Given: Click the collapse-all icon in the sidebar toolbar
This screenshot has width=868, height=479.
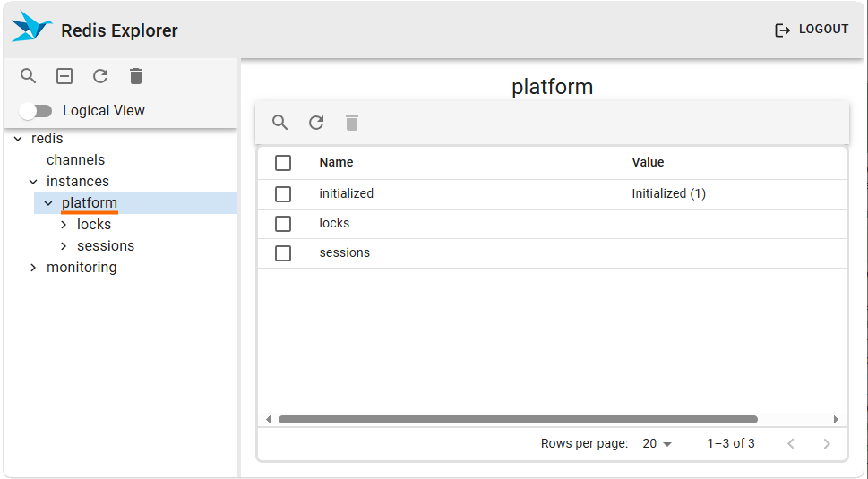Looking at the screenshot, I should (64, 76).
